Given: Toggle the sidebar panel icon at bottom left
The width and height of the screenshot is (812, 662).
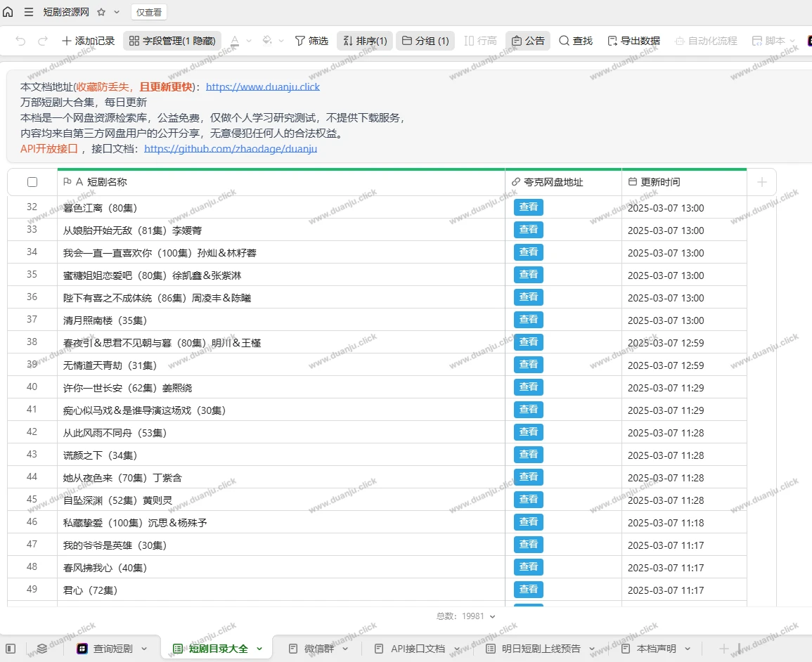Looking at the screenshot, I should click(11, 648).
